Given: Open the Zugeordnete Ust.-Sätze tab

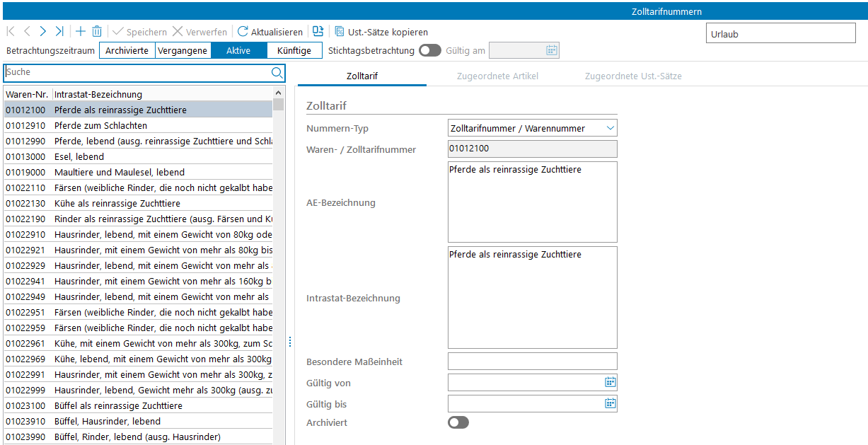Looking at the screenshot, I should point(632,76).
